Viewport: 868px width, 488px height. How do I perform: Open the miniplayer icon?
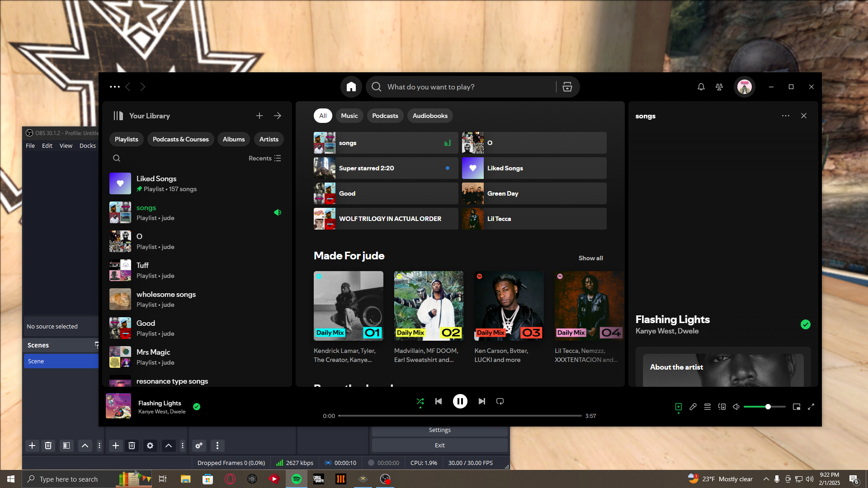point(797,407)
